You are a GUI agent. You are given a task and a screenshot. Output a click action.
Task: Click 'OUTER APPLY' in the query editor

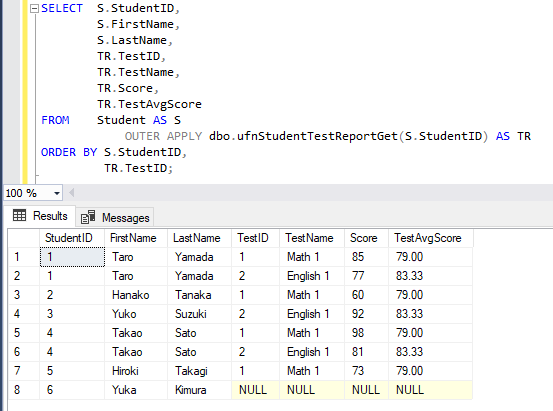pyautogui.click(x=163, y=136)
